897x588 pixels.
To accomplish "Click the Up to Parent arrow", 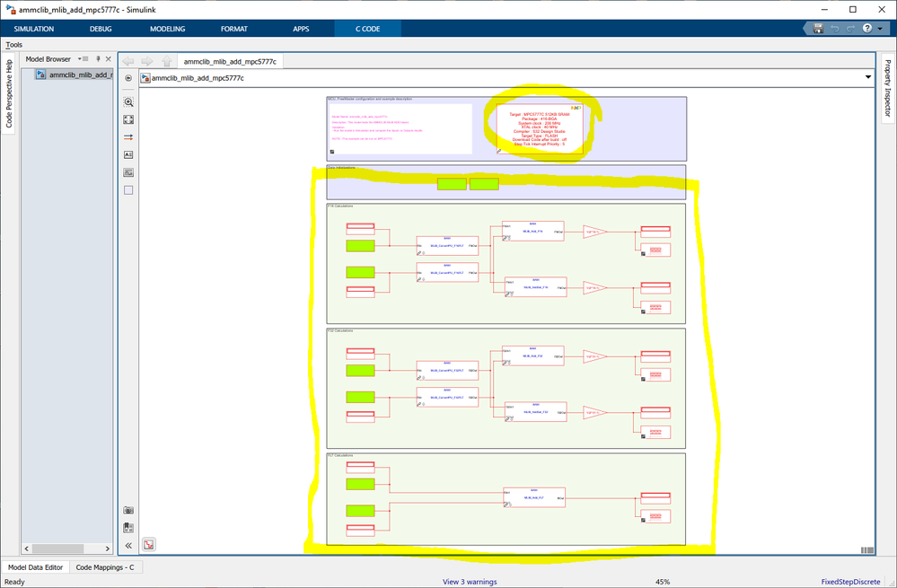I will [166, 61].
